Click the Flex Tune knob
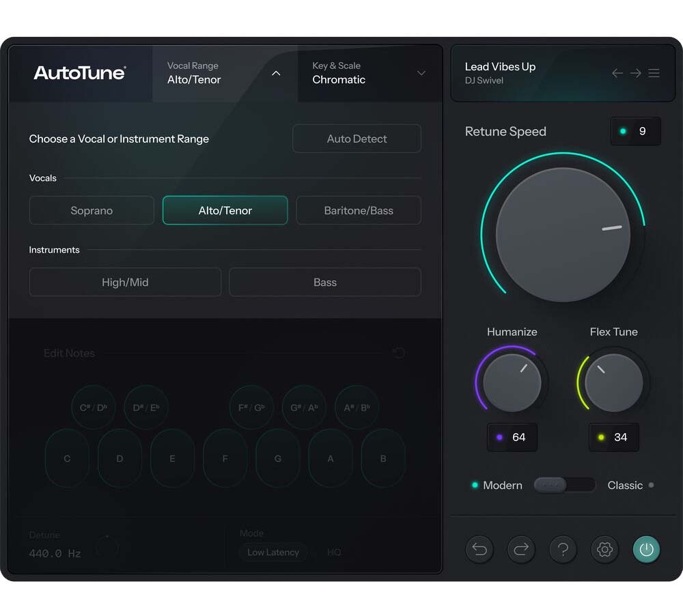Viewport: 683px width, 616px height. coord(614,382)
